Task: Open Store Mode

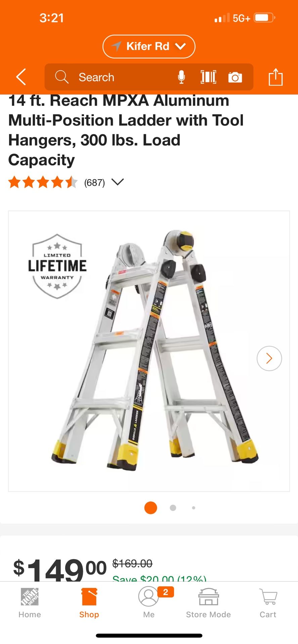Action: [x=208, y=603]
